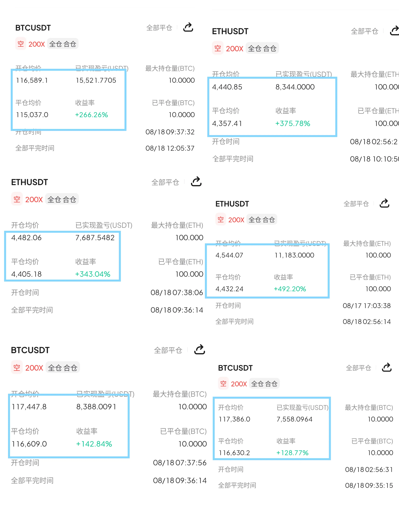Click 全部平仓 on BTCUSDT +142.84% card
The image size is (399, 532).
click(168, 350)
